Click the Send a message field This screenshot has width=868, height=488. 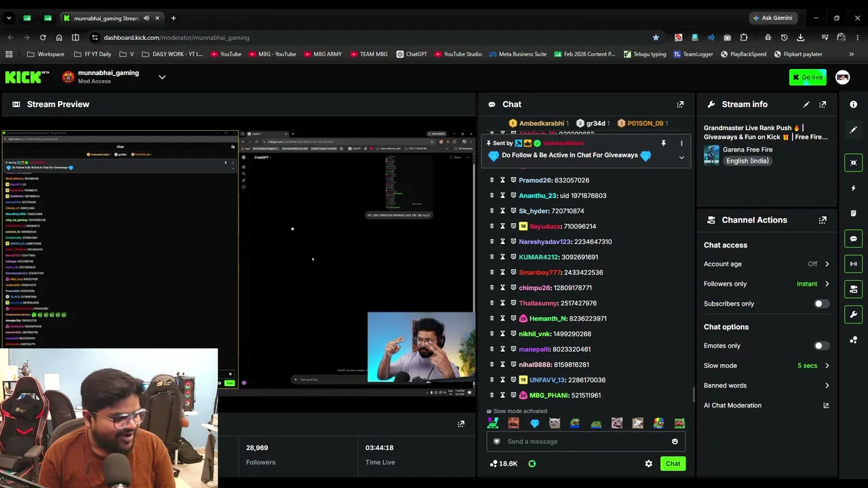587,442
